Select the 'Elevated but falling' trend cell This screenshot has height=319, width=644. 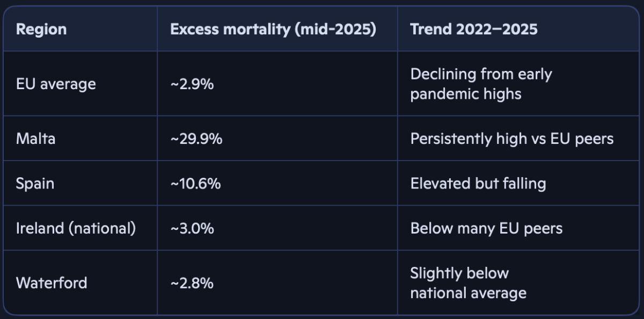[x=478, y=184]
